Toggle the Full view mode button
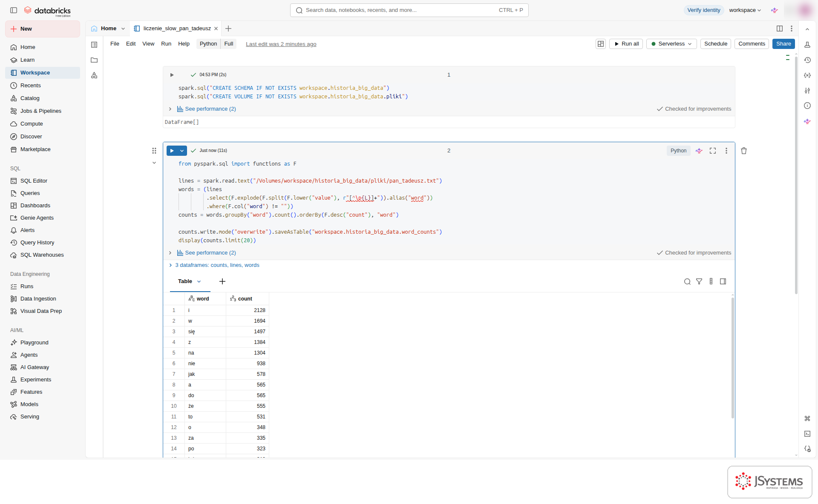This screenshot has height=504, width=818. 229,44
